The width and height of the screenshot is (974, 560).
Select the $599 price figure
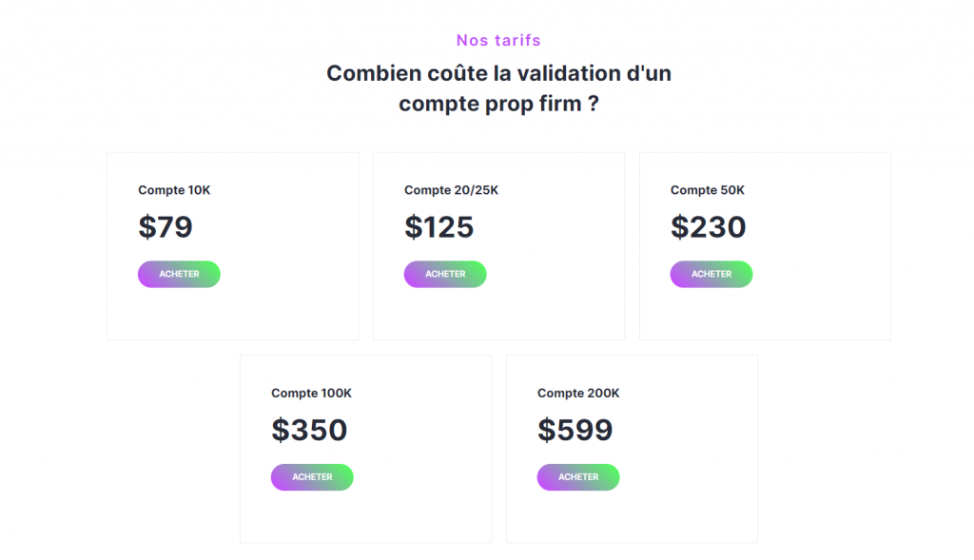(575, 431)
